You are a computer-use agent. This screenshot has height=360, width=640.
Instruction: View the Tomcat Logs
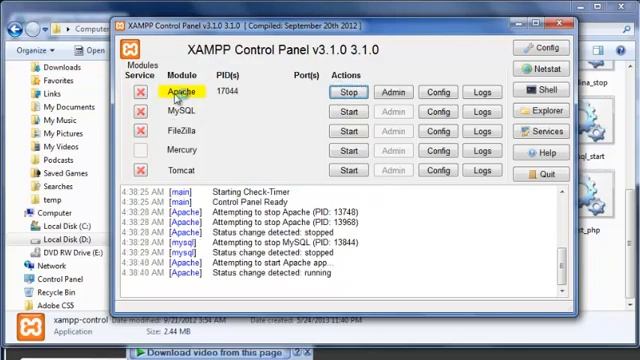pos(482,170)
